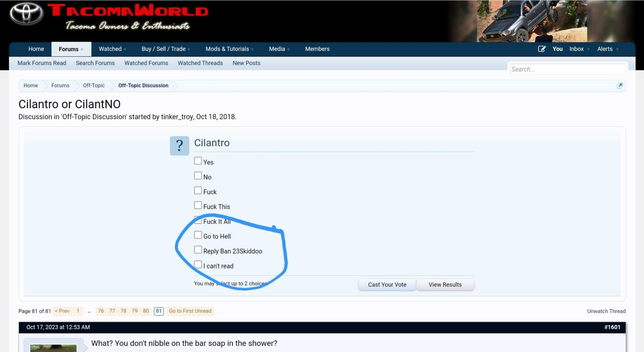The height and width of the screenshot is (352, 644).
Task: Check the 'Go to Hell' option
Action: click(198, 235)
